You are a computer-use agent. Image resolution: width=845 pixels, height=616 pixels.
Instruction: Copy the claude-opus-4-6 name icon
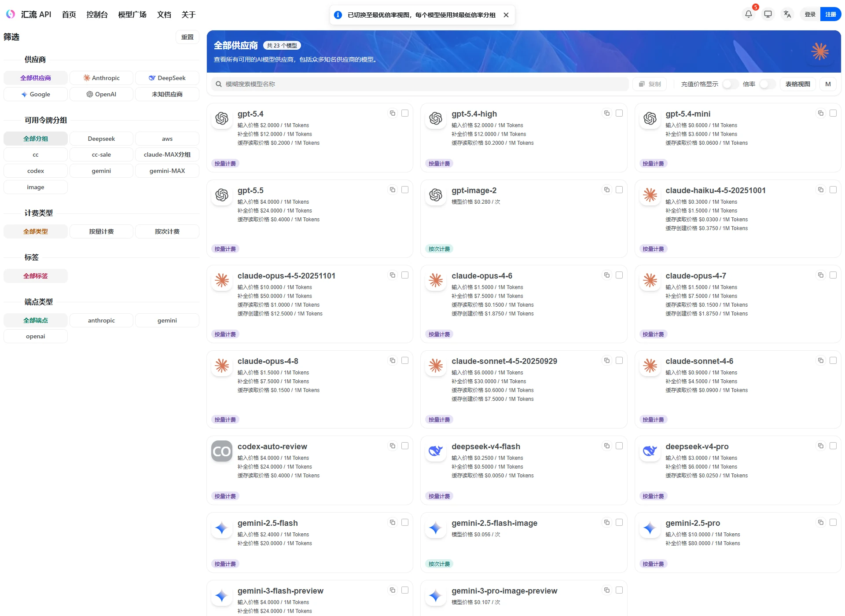[607, 275]
